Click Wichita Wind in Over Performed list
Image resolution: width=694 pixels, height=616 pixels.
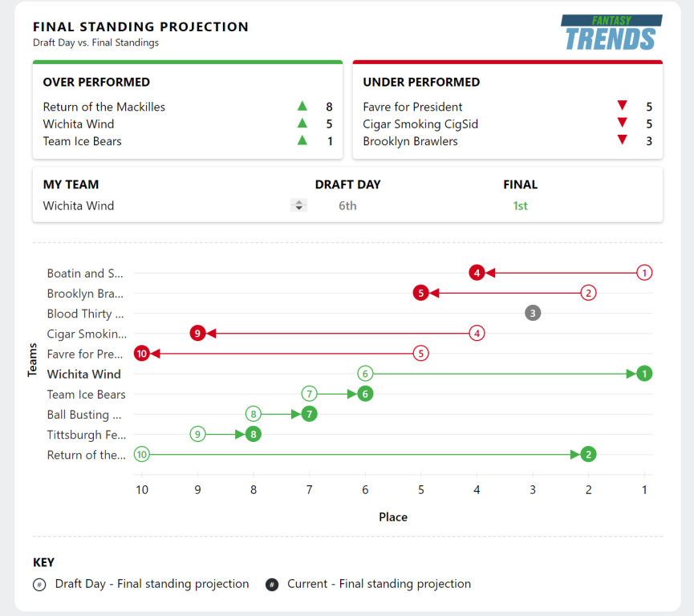coord(79,124)
